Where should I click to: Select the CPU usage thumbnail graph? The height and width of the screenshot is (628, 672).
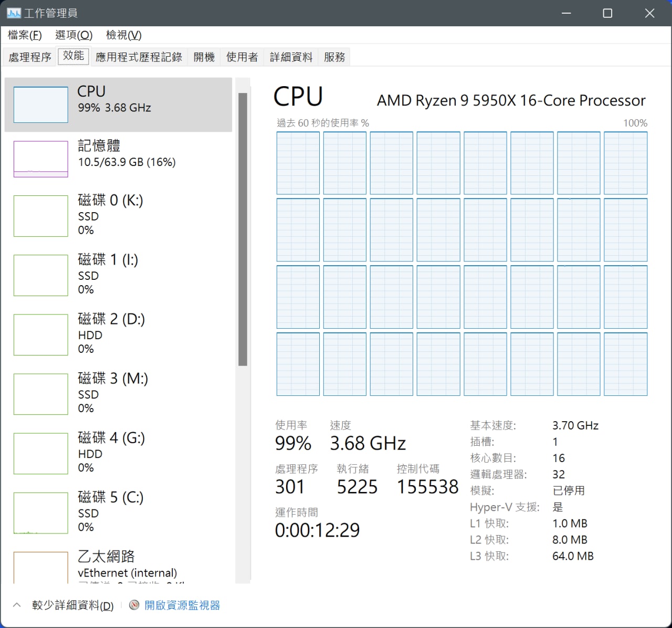click(40, 104)
